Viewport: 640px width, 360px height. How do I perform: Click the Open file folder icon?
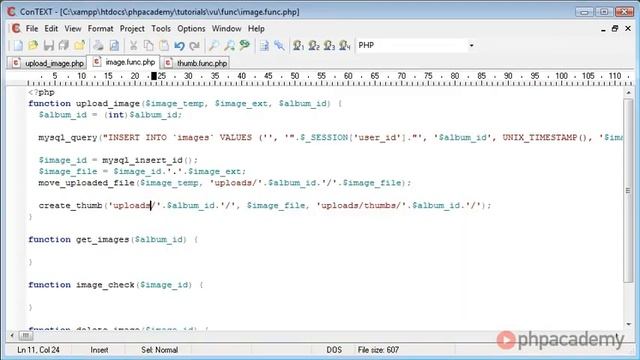[x=33, y=45]
